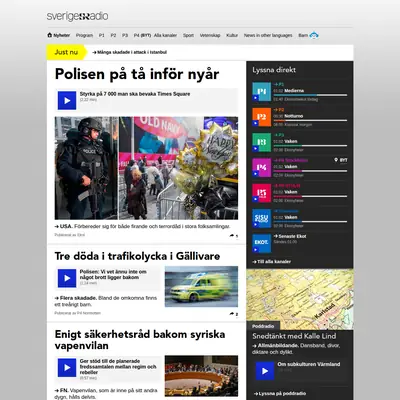Screen dimensions: 400x400
Task: Click P3 Vaken progress bar
Action: pos(310,146)
